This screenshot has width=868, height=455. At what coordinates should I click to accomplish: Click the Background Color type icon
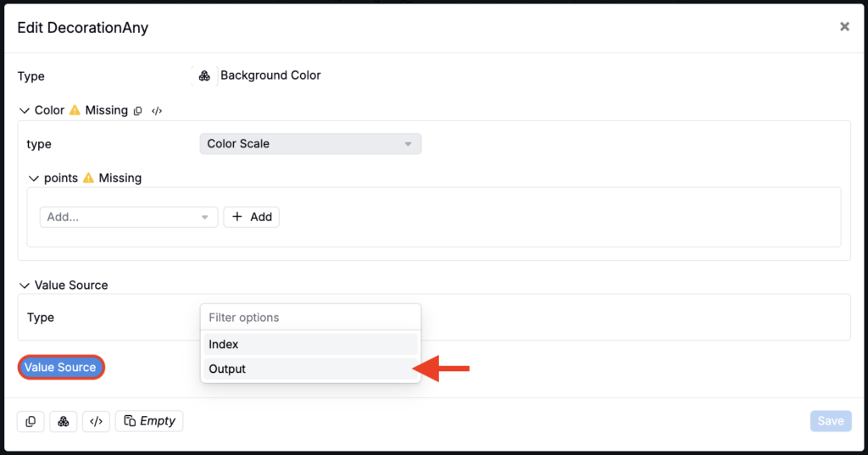coord(204,76)
